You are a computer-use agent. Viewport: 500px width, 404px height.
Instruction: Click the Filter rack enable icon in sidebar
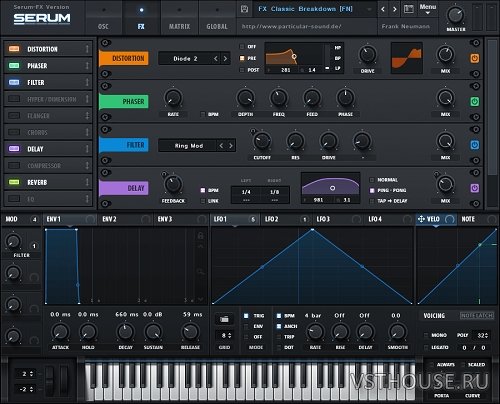(x=14, y=82)
